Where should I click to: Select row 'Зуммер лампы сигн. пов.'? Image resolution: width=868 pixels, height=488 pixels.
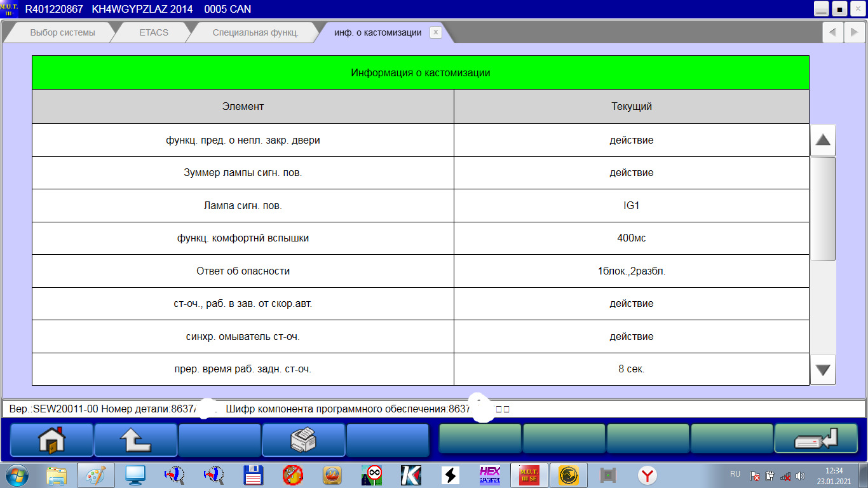tap(421, 173)
